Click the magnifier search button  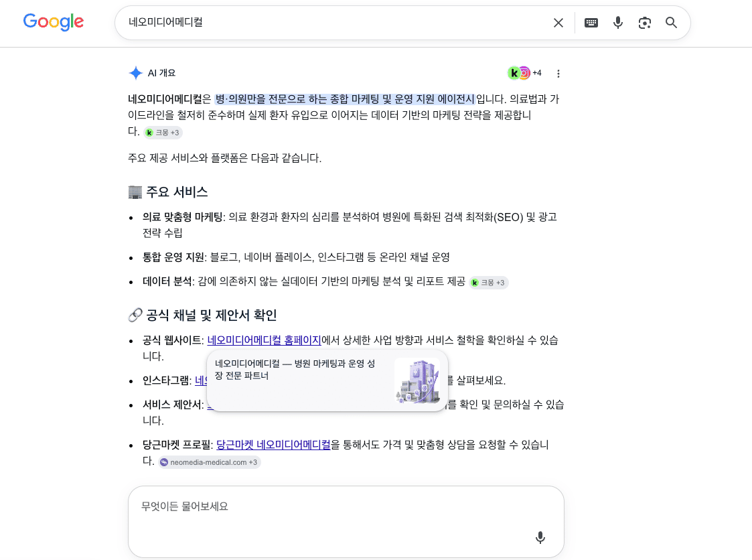click(x=671, y=23)
